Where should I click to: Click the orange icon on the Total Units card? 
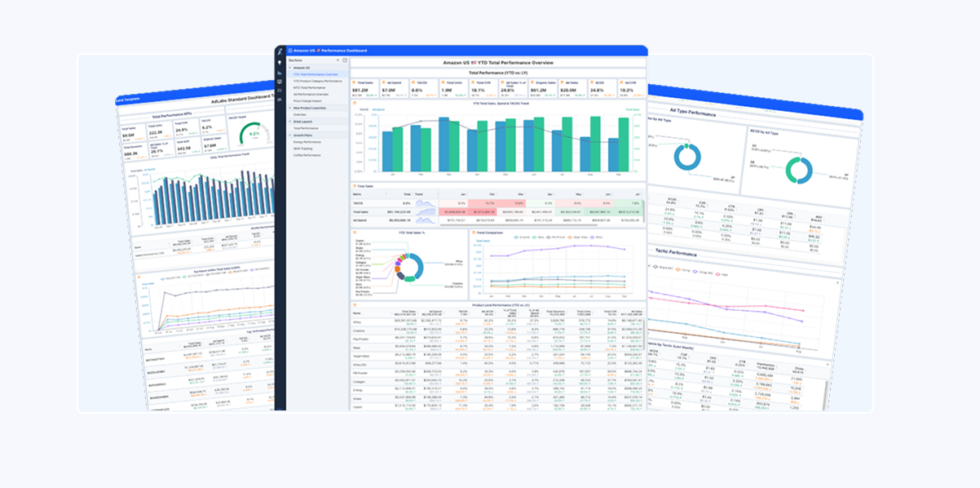(x=443, y=82)
